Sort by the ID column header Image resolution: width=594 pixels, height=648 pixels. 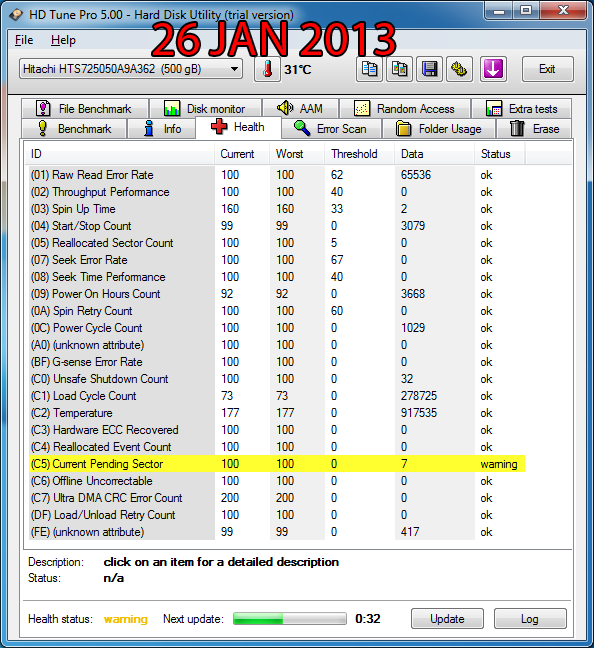(x=119, y=154)
